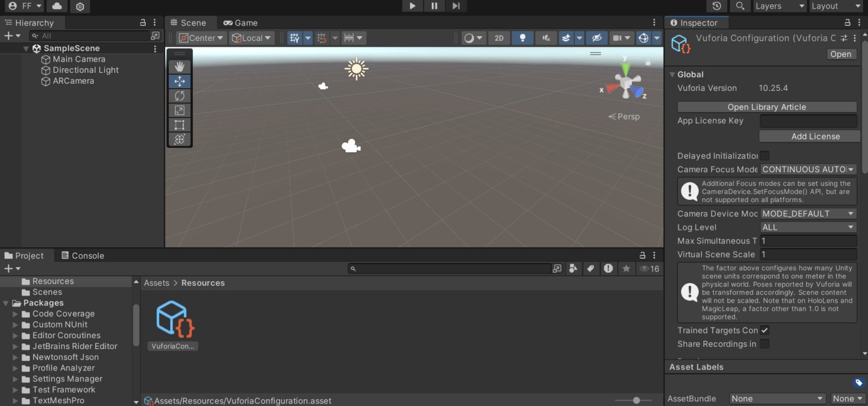
Task: Click the Add License button
Action: tap(809, 136)
